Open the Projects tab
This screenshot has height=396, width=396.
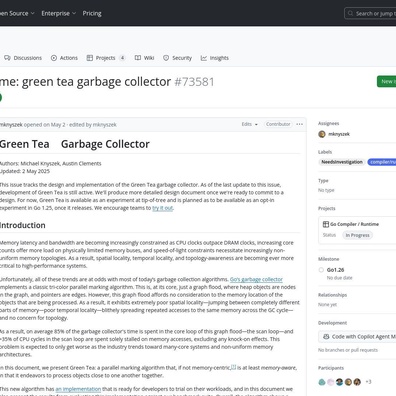[106, 58]
